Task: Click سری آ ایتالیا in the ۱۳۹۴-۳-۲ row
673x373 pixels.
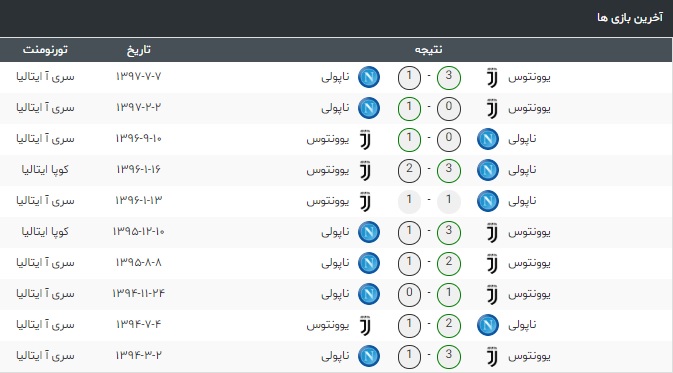Action: [x=45, y=356]
